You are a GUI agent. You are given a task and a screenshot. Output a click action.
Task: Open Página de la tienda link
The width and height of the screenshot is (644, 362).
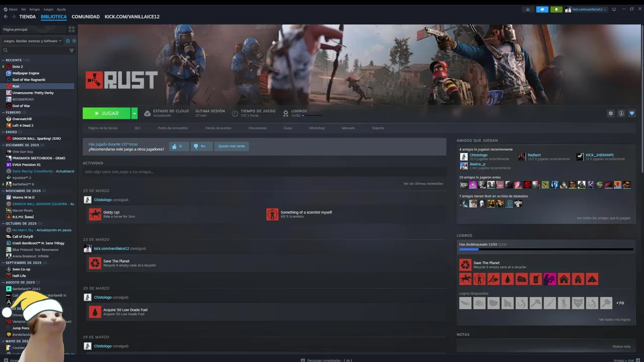pyautogui.click(x=103, y=128)
